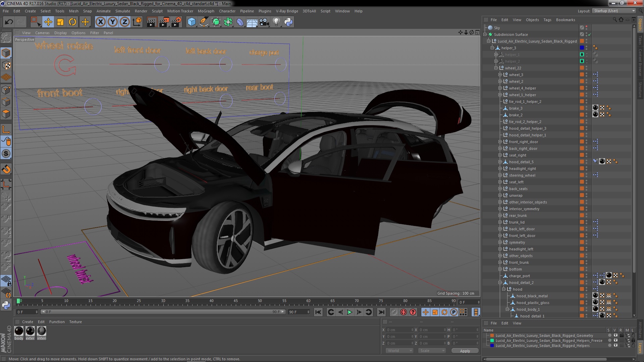Click the Apply button
This screenshot has height=362, width=644.
pyautogui.click(x=465, y=351)
